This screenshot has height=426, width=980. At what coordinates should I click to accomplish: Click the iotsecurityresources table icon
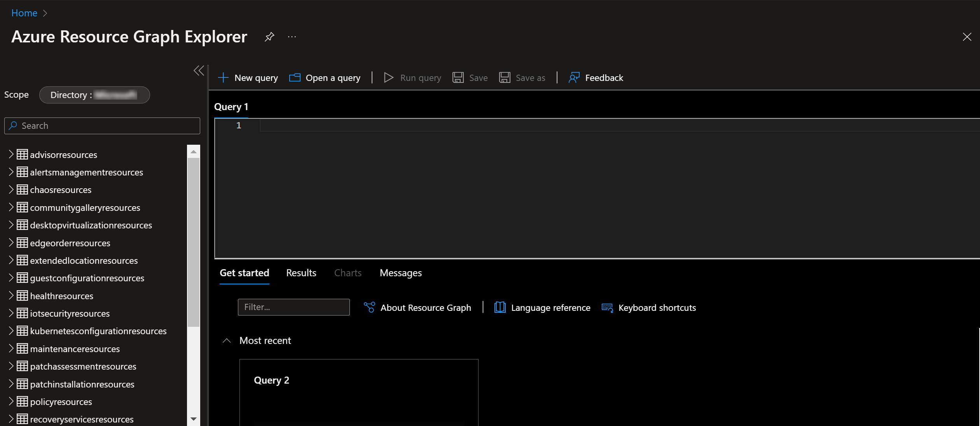pos(22,313)
